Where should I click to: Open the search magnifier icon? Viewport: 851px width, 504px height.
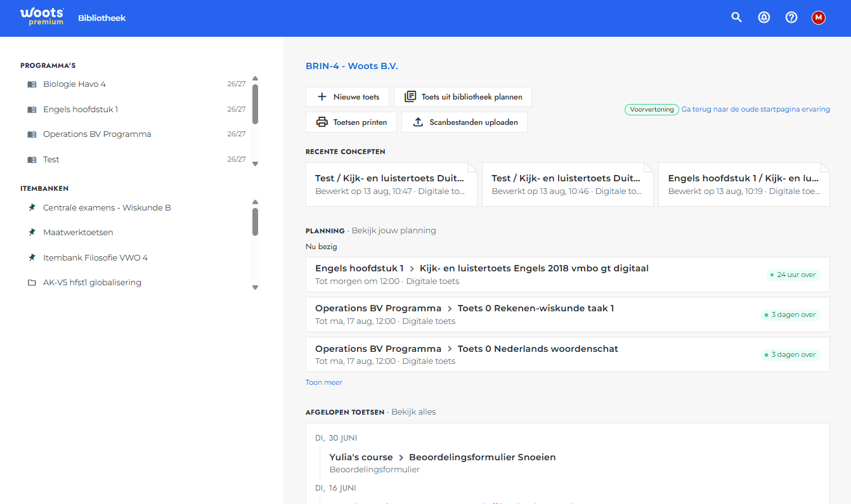click(736, 18)
